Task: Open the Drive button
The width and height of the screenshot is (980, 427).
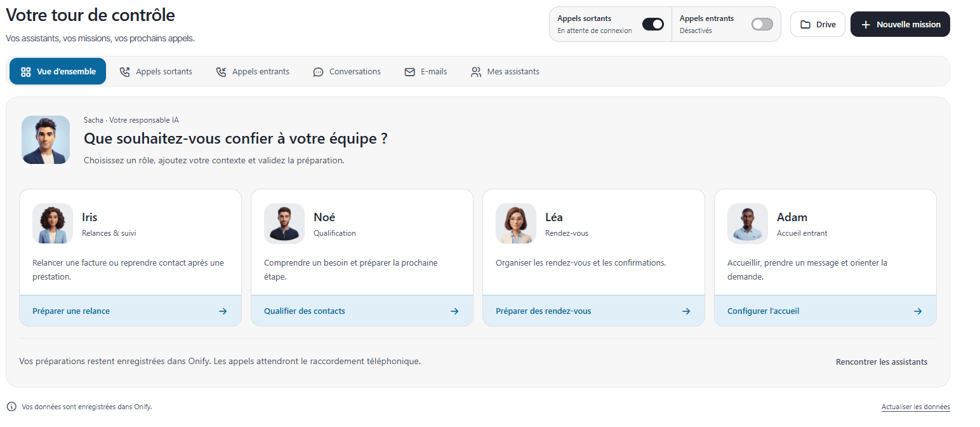Action: (x=818, y=24)
